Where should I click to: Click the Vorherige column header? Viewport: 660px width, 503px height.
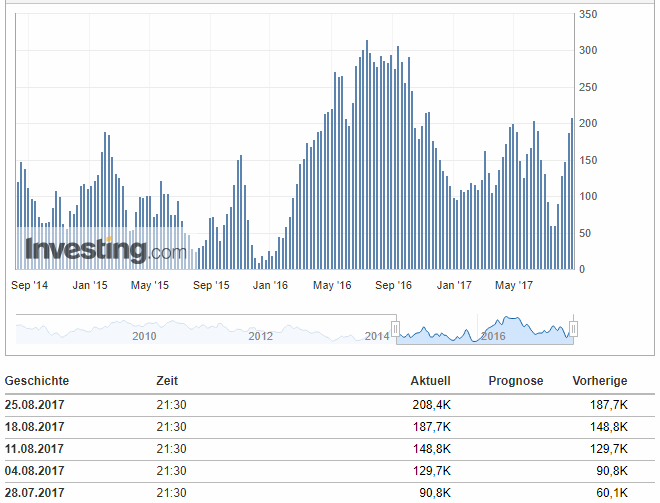[599, 381]
